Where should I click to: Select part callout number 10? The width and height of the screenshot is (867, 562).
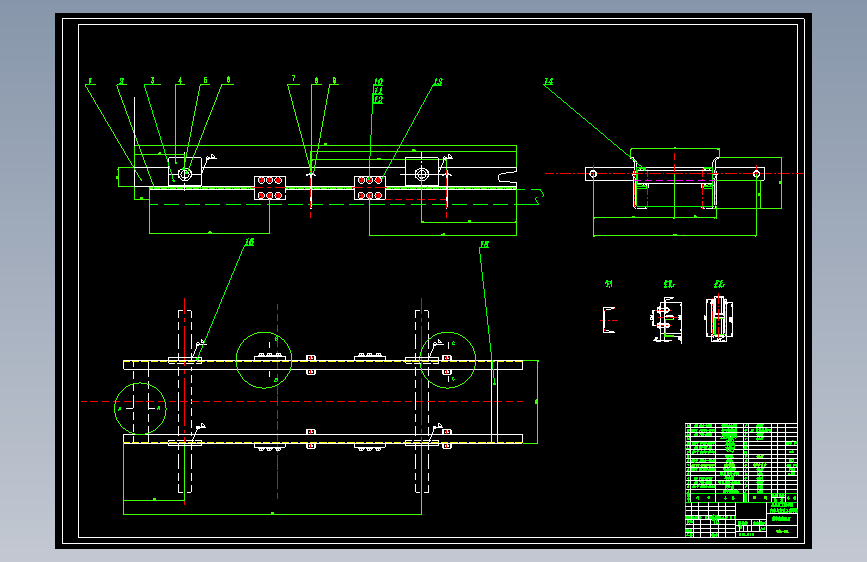point(378,82)
